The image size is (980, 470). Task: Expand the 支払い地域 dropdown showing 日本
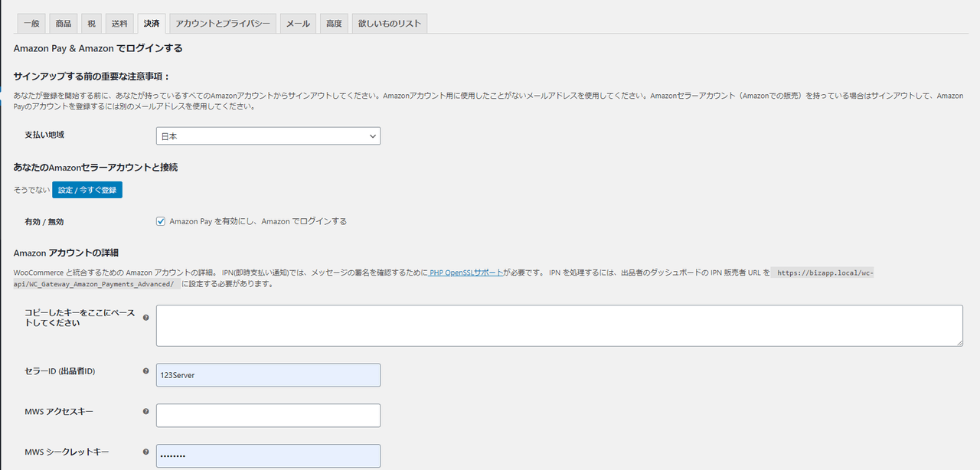click(x=268, y=136)
